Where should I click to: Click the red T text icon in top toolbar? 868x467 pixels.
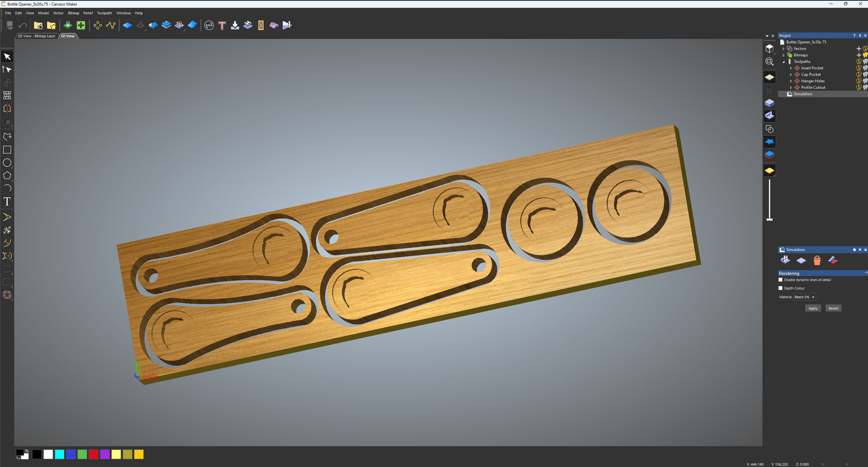click(222, 25)
